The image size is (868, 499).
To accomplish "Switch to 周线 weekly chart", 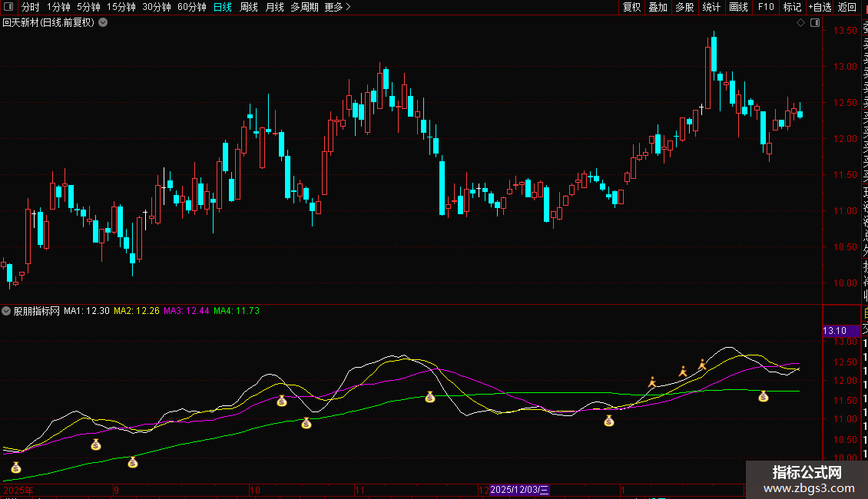I will click(249, 7).
